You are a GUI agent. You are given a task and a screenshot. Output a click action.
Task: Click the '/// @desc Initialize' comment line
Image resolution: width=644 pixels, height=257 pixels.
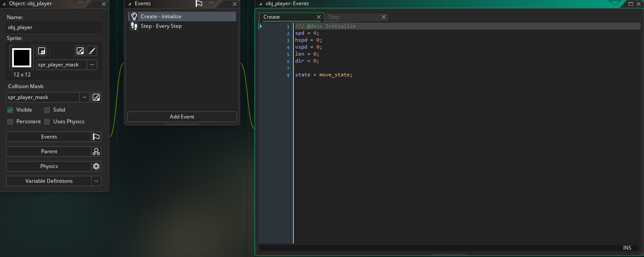pos(325,26)
